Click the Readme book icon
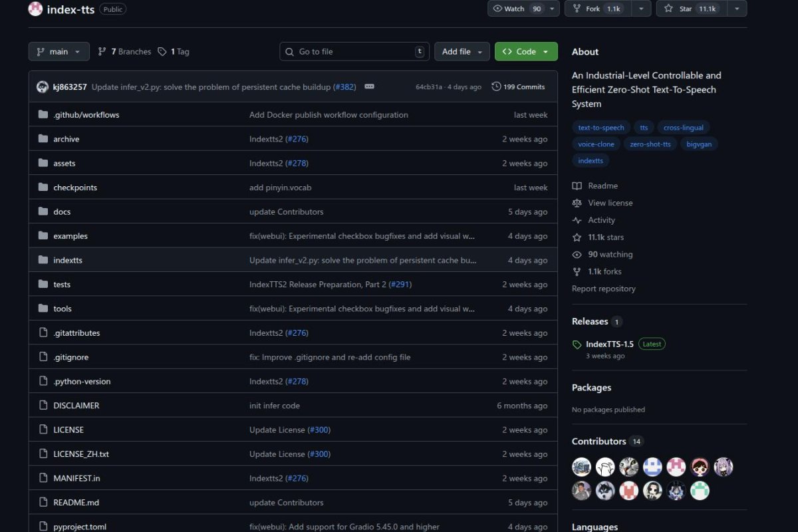 pos(577,186)
